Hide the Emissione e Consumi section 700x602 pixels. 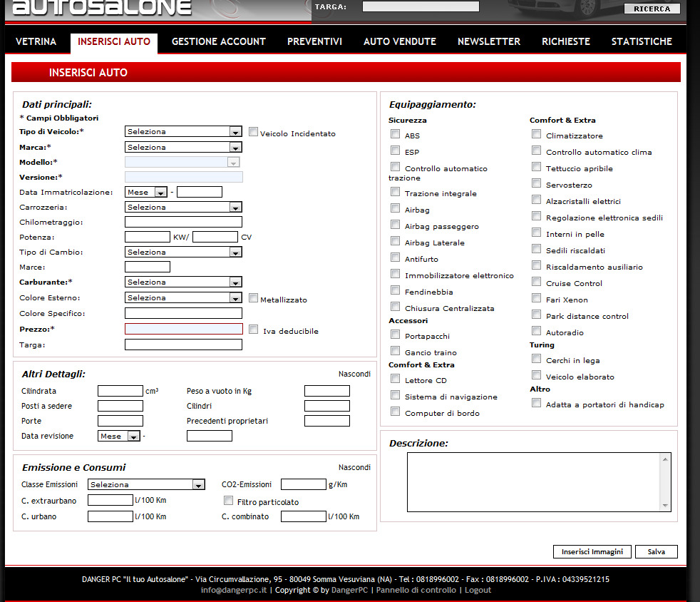(354, 467)
